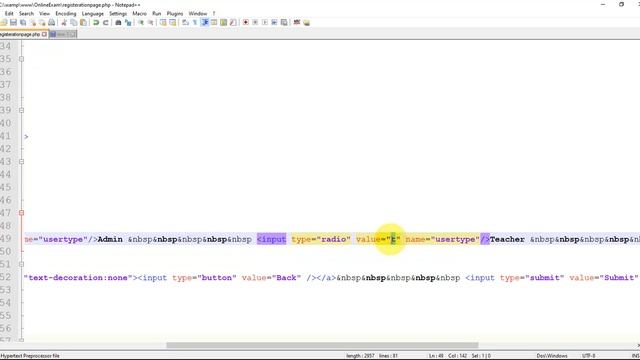Image resolution: width=640 pixels, height=360 pixels.
Task: Open the ? help menu
Action: tap(213, 13)
